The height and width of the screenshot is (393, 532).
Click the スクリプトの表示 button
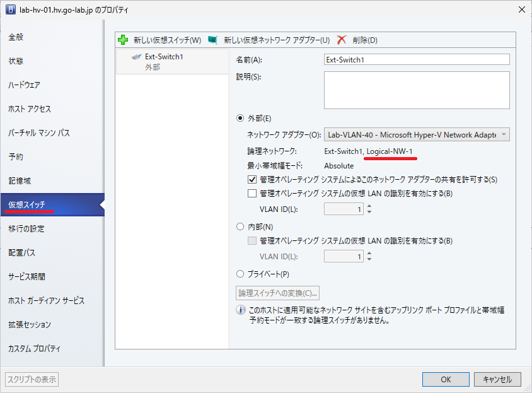coord(32,379)
